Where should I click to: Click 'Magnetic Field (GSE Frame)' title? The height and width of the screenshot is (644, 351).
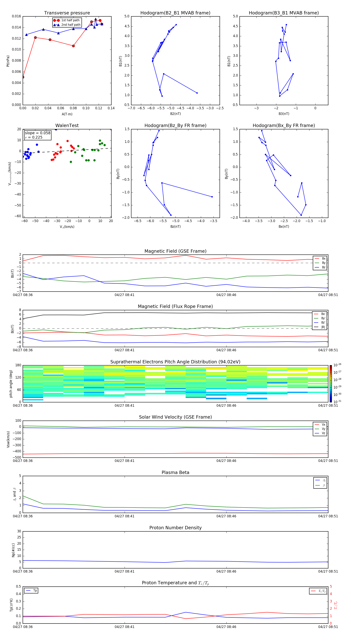click(175, 251)
